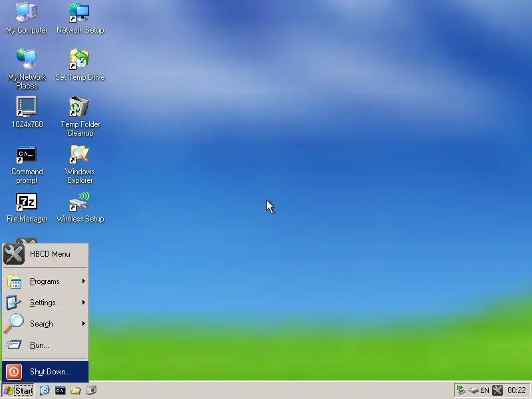Open the Wireless Setup desktop shortcut
Image resolution: width=532 pixels, height=399 pixels.
80,207
